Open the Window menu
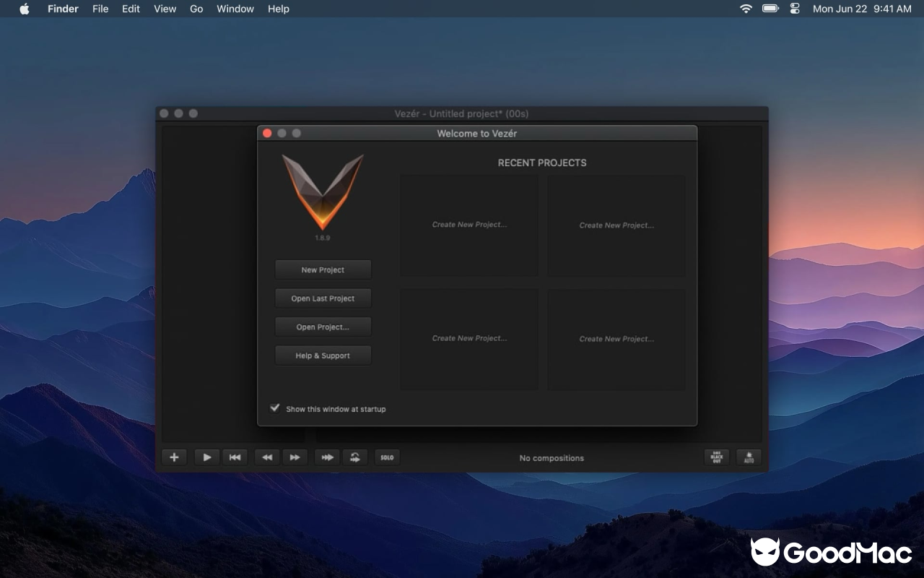 point(235,9)
